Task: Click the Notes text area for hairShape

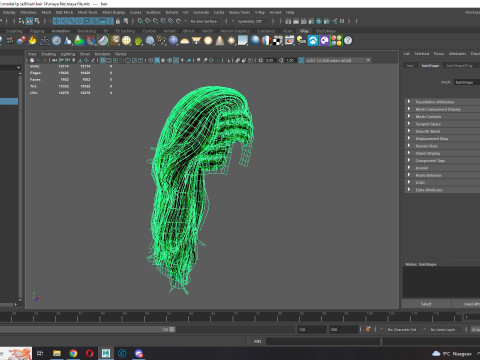Action: click(x=441, y=282)
